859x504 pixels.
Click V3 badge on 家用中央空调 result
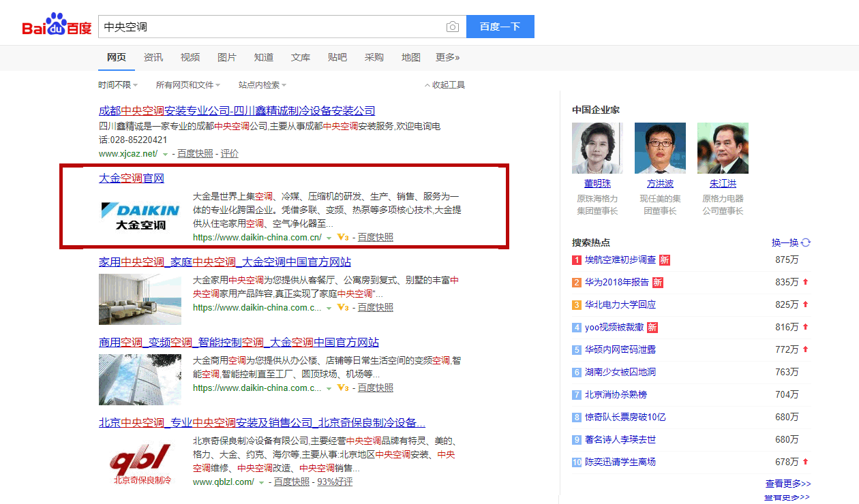tap(343, 308)
